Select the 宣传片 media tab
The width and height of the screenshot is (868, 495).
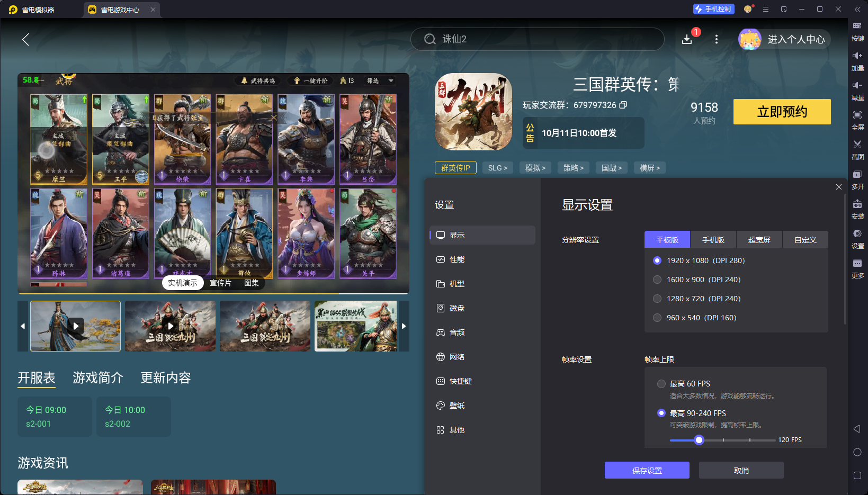(220, 283)
